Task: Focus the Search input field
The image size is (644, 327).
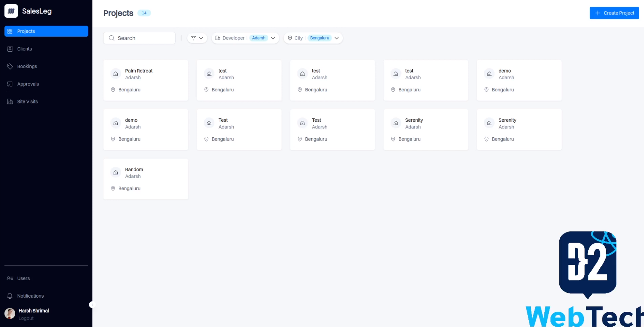Action: click(x=144, y=38)
